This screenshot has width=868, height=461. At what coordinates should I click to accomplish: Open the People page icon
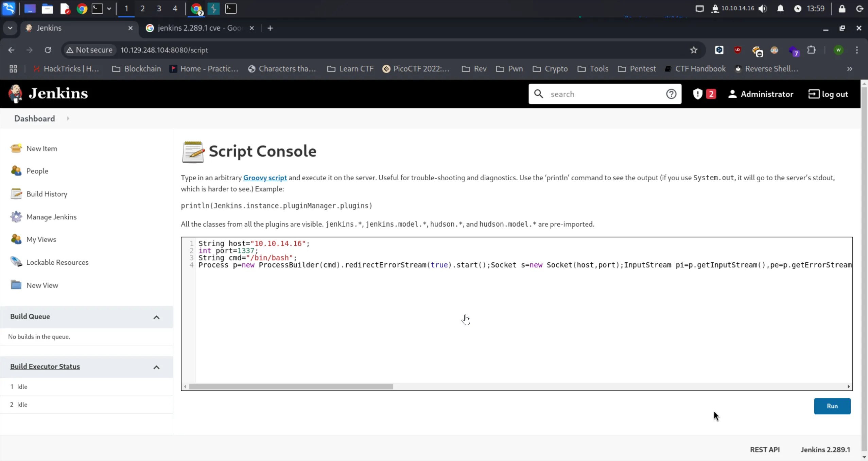pyautogui.click(x=16, y=171)
